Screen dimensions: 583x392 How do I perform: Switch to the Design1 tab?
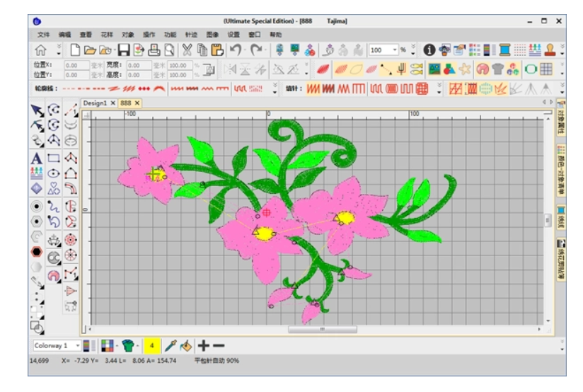(x=95, y=103)
